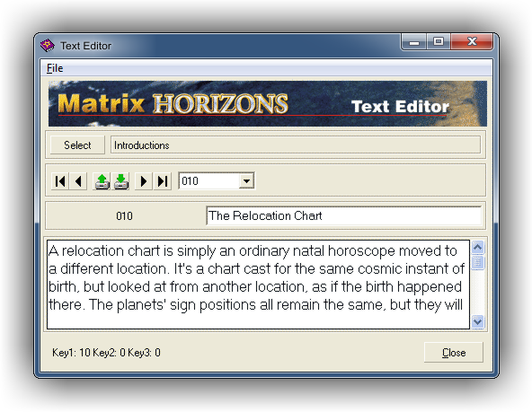This screenshot has height=412, width=532.
Task: Click the green up-arrow drive icon
Action: point(102,181)
